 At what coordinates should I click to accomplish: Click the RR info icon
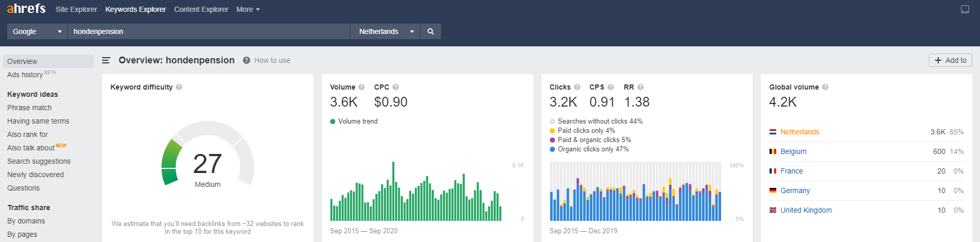pyautogui.click(x=641, y=87)
